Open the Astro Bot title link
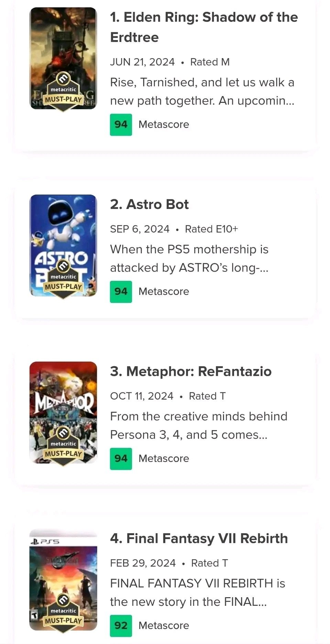 (149, 204)
